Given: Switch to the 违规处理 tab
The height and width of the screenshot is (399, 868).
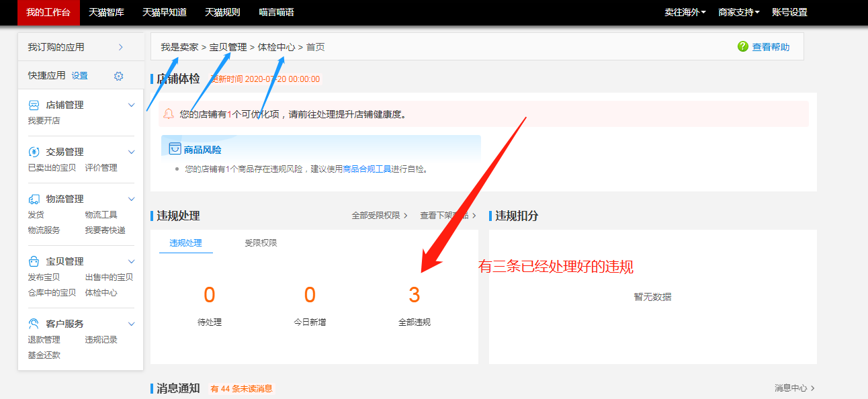Looking at the screenshot, I should coord(186,243).
